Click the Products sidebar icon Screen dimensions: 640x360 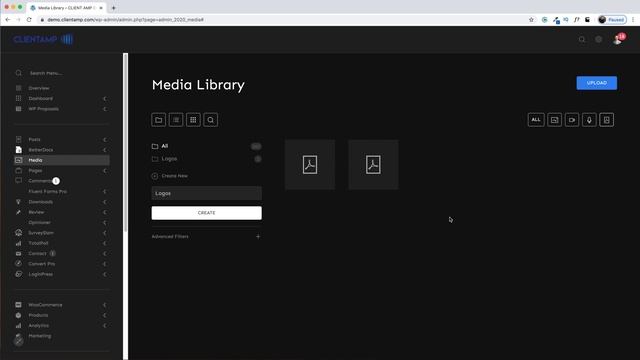point(18,315)
